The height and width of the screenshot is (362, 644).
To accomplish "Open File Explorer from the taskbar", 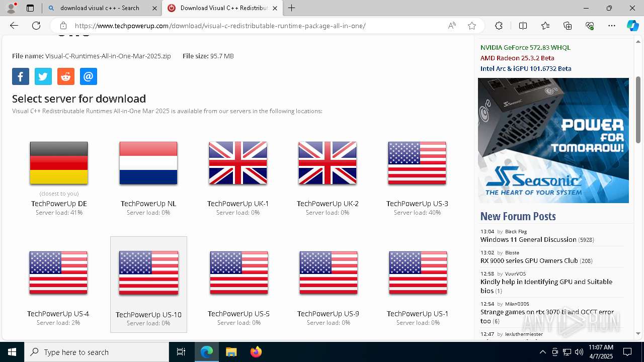I will click(231, 352).
